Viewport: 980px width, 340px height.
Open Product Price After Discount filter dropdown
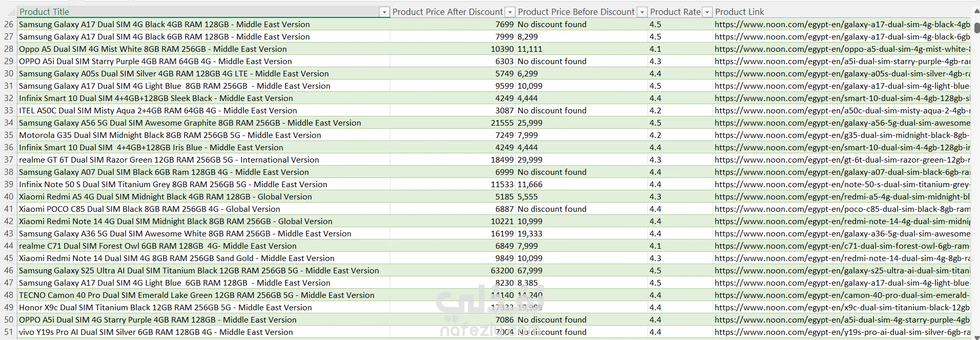[x=510, y=12]
